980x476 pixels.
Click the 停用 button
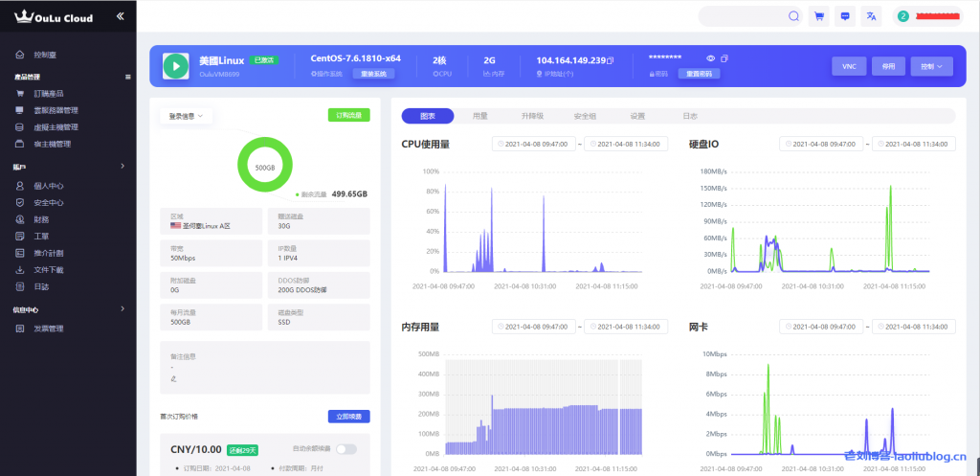click(x=888, y=66)
